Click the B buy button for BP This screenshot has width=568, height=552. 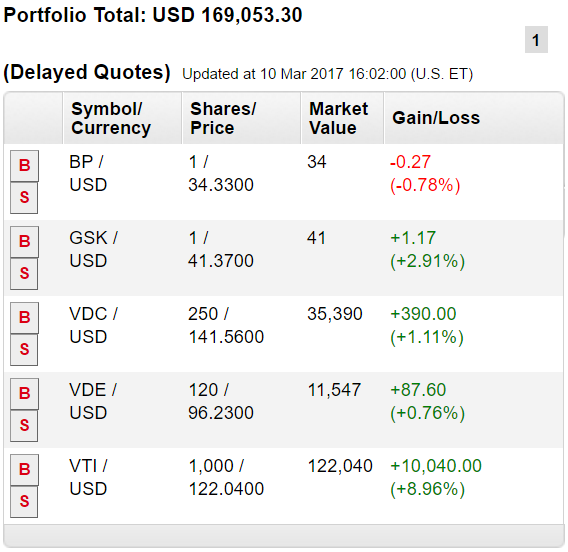(x=24, y=166)
